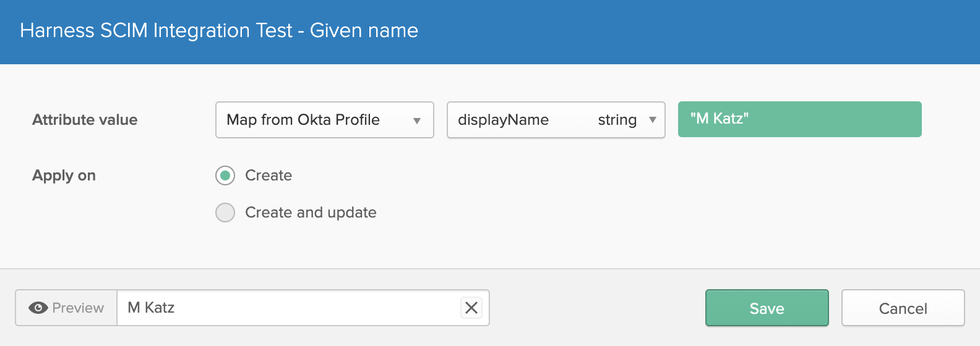Click the Apply on label

coord(64,175)
